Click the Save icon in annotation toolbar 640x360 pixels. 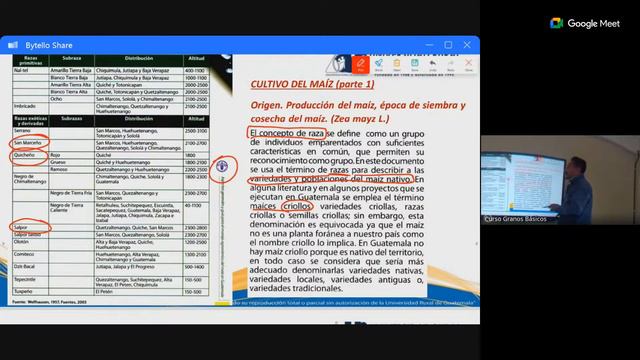point(415,64)
